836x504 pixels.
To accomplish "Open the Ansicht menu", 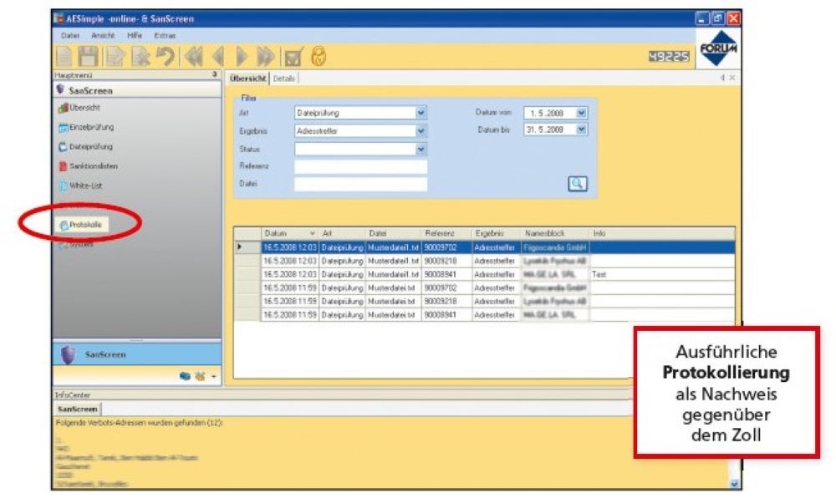I will 102,35.
